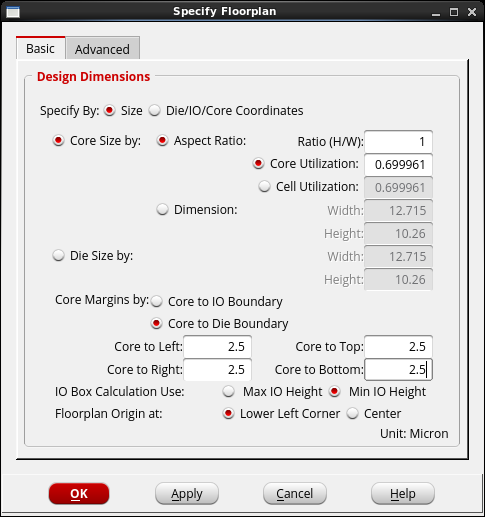
Task: Click the Core Utilization value field
Action: [398, 165]
